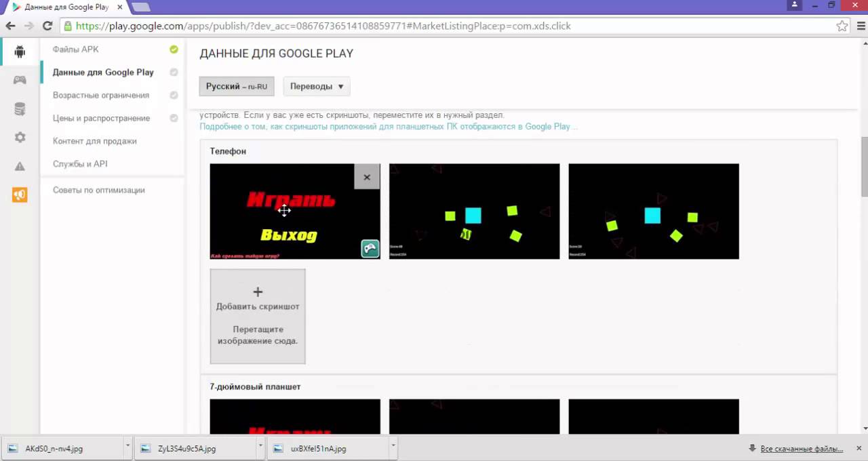Bookmark this page with the star icon
Image resolution: width=868 pixels, height=461 pixels.
pyautogui.click(x=842, y=26)
